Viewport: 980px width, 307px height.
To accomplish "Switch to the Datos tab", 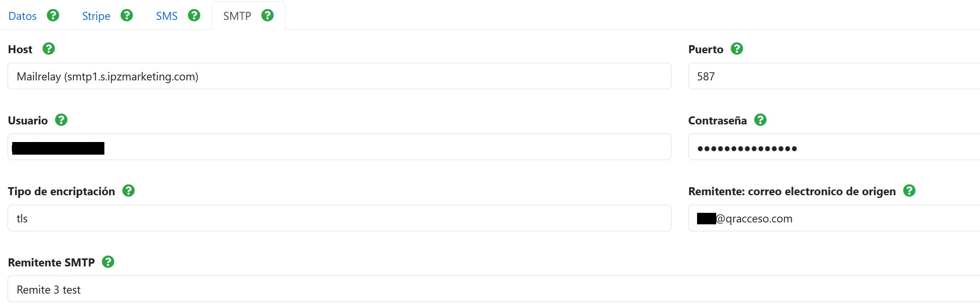I will point(23,16).
